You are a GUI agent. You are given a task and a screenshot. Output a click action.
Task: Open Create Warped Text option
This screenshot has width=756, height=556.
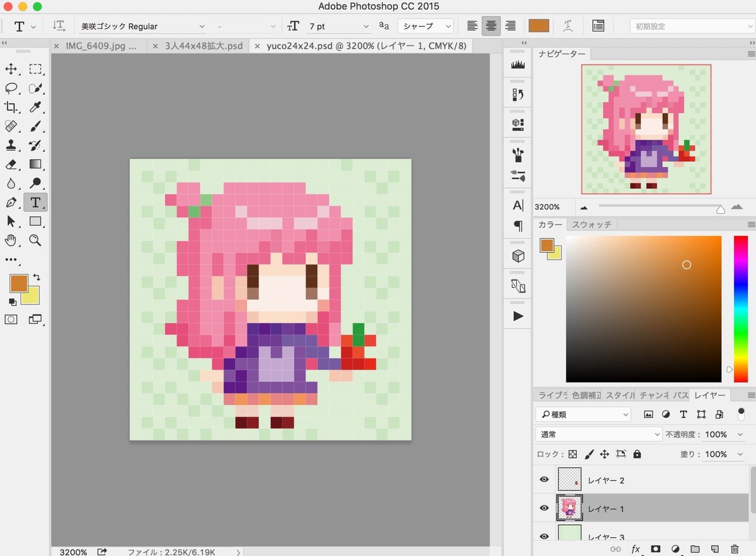point(568,26)
